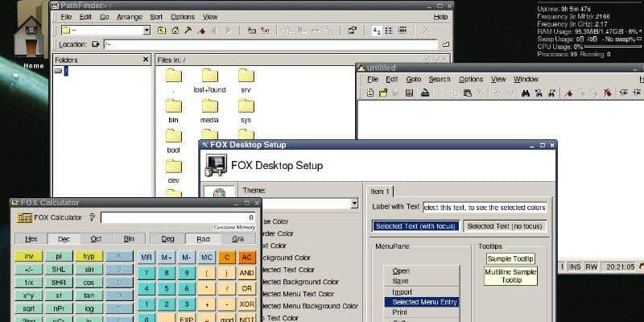
Task: Select Oct number base in calculator
Action: pos(96,238)
